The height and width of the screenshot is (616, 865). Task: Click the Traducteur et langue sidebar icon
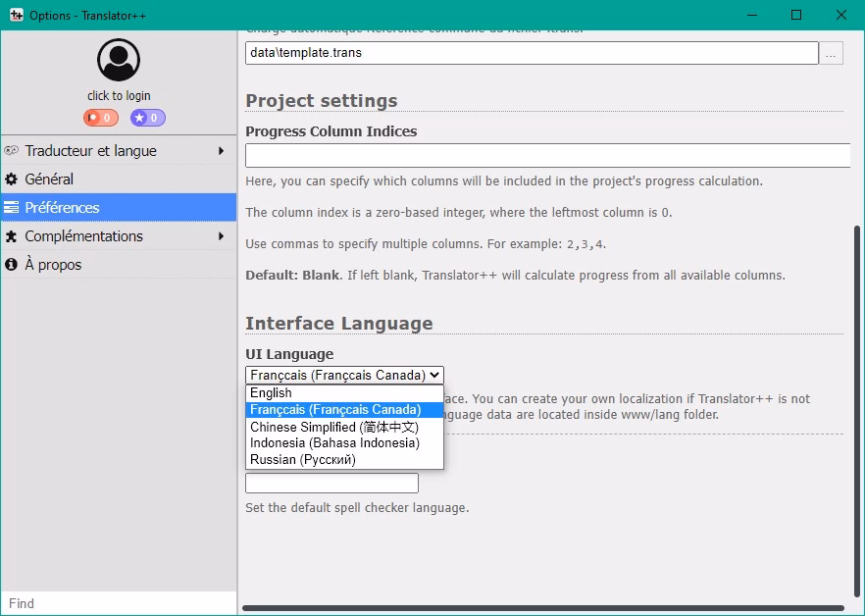pos(11,150)
